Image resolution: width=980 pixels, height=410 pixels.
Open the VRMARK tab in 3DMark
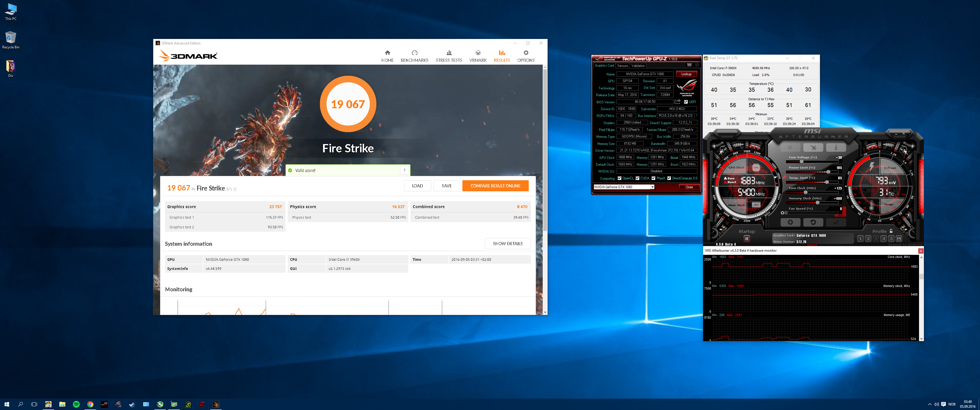(478, 56)
